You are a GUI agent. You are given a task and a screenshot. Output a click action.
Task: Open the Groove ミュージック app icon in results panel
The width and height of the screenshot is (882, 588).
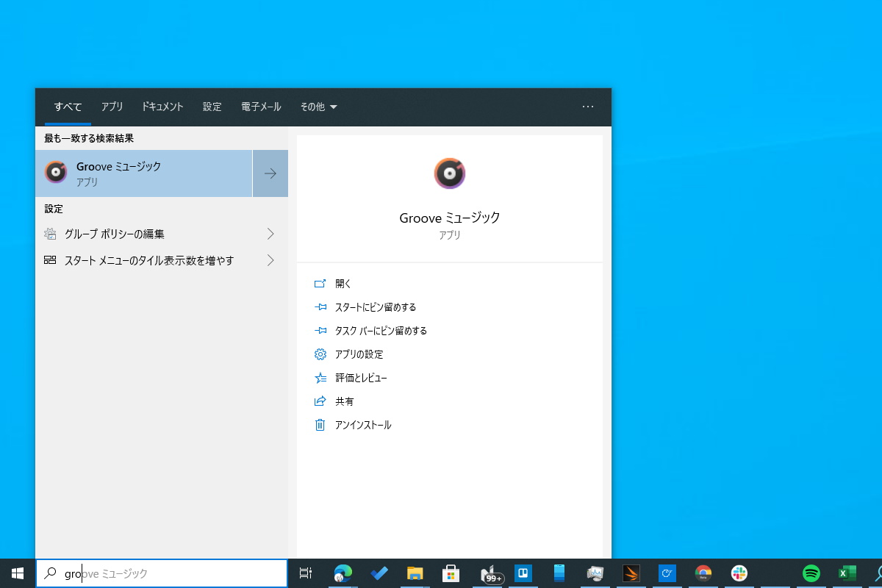click(x=450, y=173)
